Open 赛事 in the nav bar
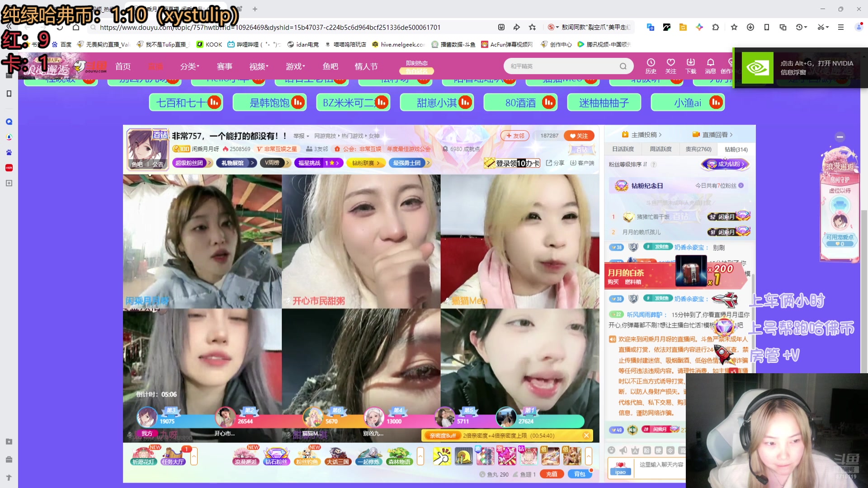 tap(225, 66)
